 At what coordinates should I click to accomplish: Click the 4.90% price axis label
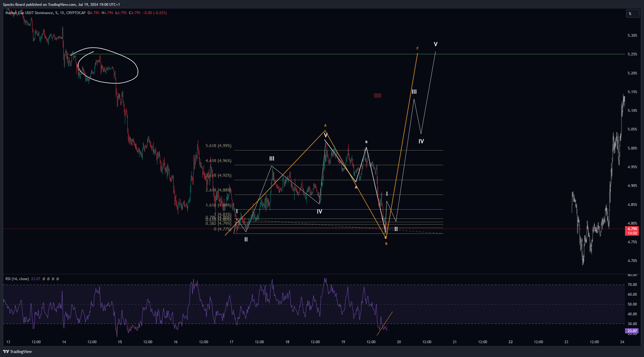(x=632, y=186)
